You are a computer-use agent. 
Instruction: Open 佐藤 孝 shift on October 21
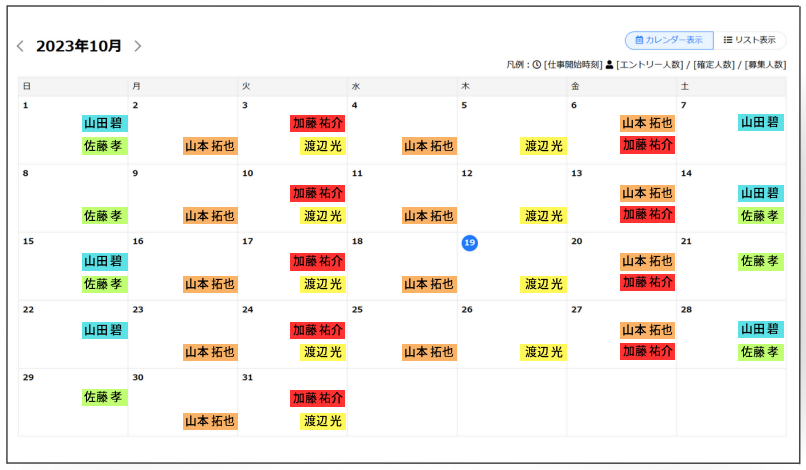[x=760, y=261]
